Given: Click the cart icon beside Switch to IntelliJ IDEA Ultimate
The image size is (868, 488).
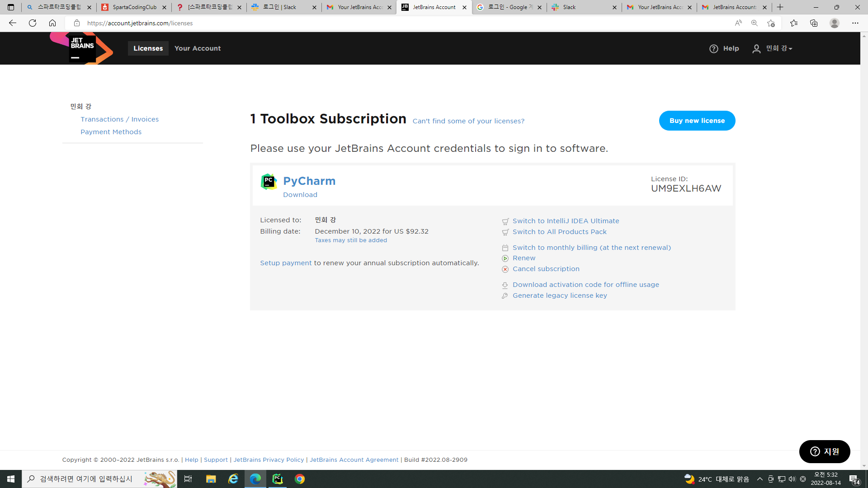Looking at the screenshot, I should click(x=505, y=221).
